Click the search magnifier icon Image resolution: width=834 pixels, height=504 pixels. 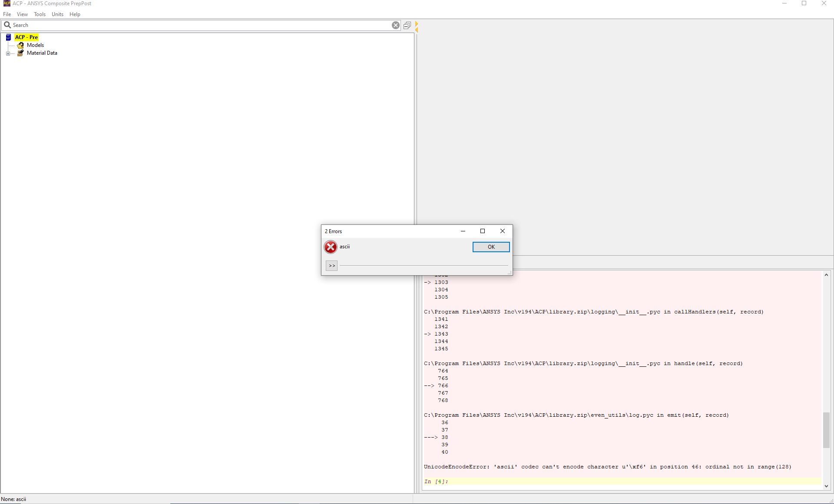point(7,25)
